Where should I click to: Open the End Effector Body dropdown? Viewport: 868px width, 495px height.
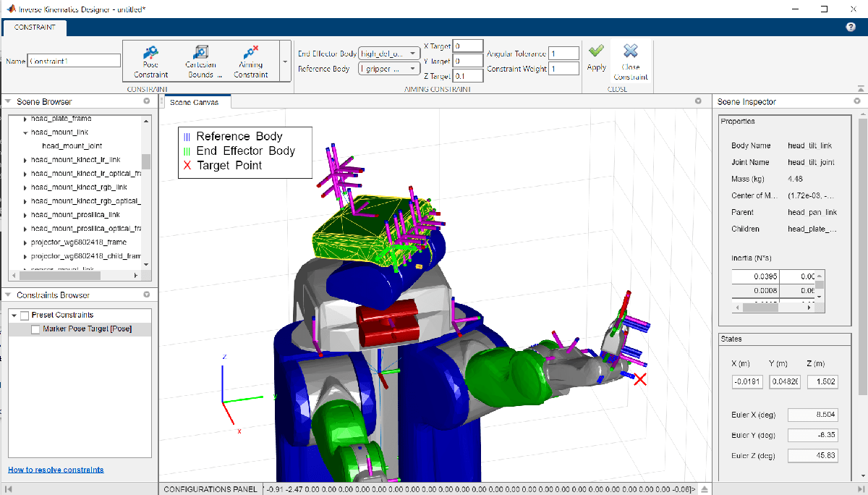[x=389, y=54]
